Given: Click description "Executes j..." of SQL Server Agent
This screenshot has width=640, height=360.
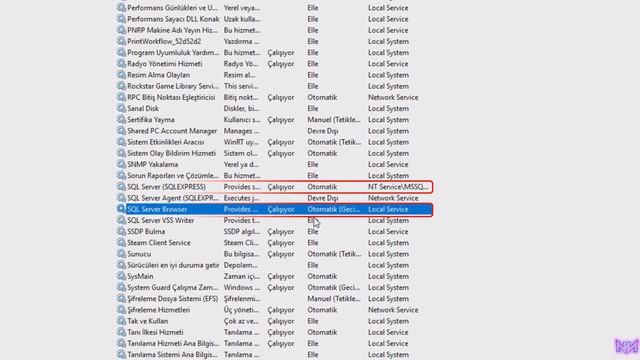Looking at the screenshot, I should point(242,198).
